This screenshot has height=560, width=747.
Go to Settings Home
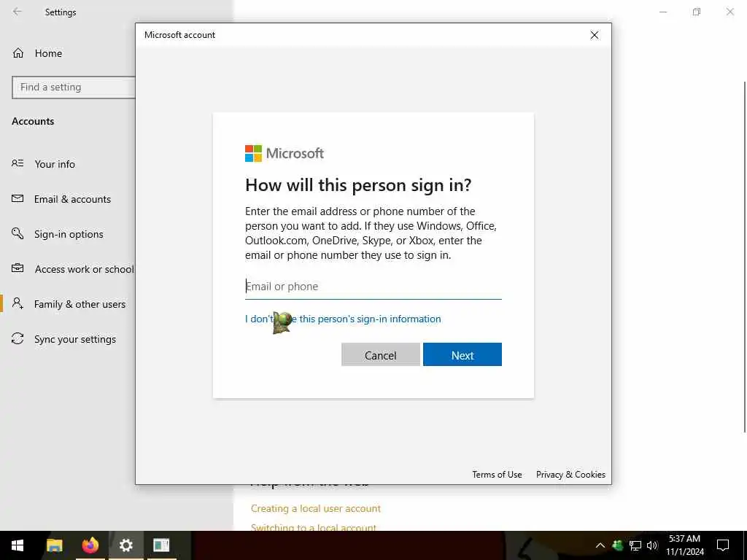48,53
